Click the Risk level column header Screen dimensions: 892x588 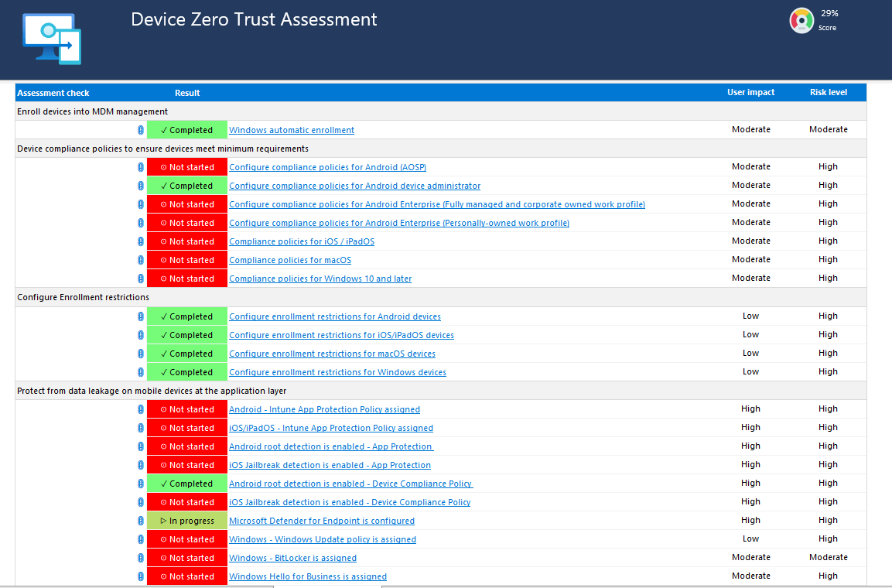click(x=829, y=92)
